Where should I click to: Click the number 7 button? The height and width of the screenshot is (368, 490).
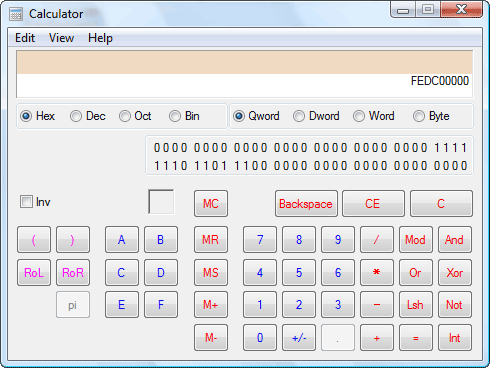tap(260, 240)
